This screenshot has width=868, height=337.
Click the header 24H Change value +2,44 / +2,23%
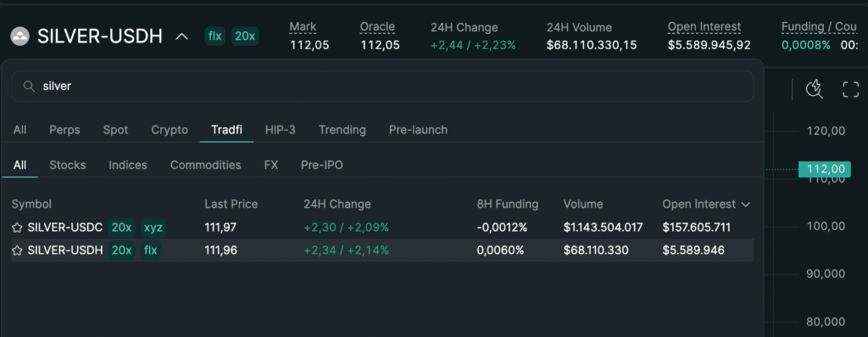[473, 46]
